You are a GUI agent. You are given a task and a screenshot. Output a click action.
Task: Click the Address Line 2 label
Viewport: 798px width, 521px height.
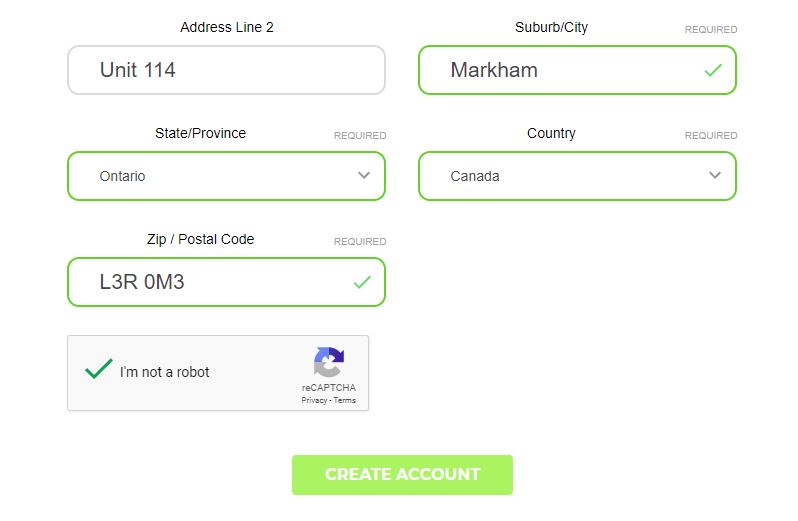(226, 27)
